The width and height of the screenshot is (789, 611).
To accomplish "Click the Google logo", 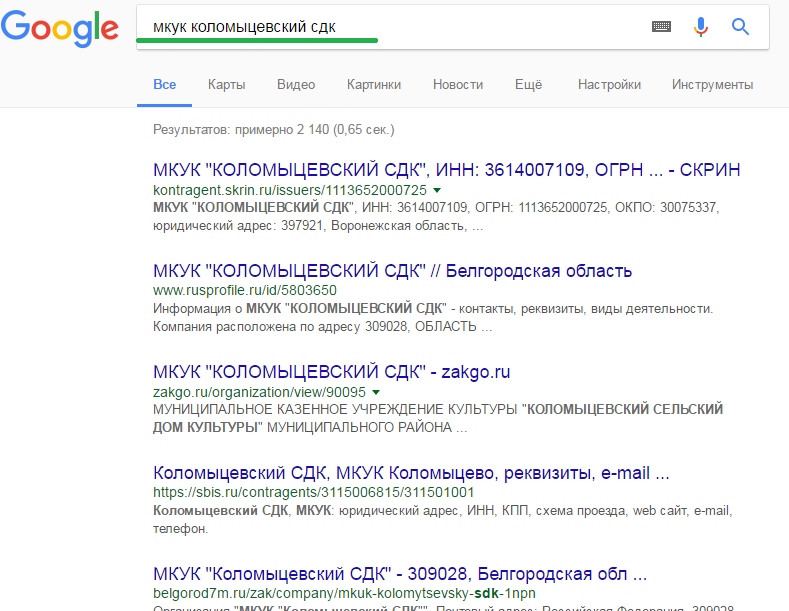I will coord(60,28).
